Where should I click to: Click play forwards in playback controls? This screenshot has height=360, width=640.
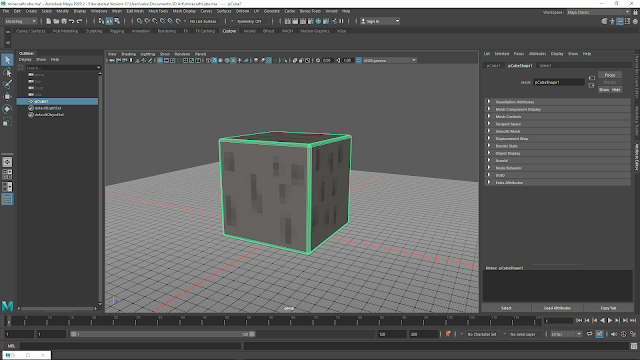point(610,321)
